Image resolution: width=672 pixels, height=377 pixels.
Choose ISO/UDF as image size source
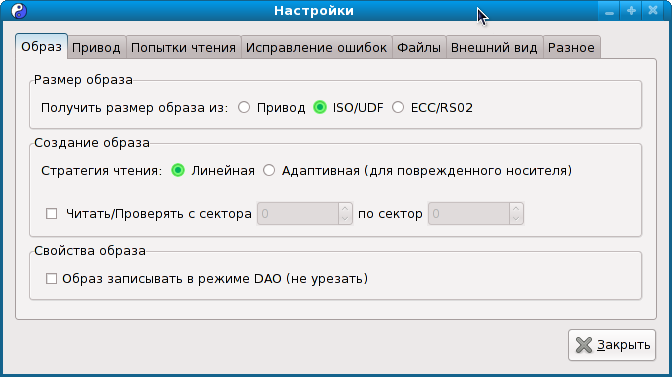coord(320,107)
